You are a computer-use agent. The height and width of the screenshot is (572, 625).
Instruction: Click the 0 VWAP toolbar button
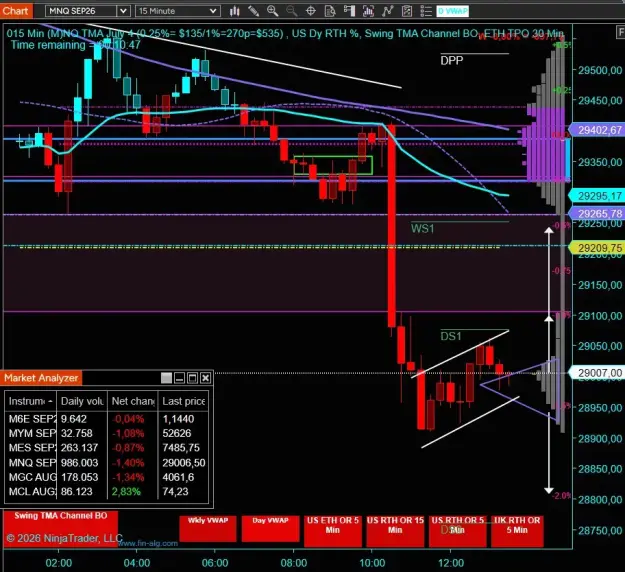click(452, 11)
